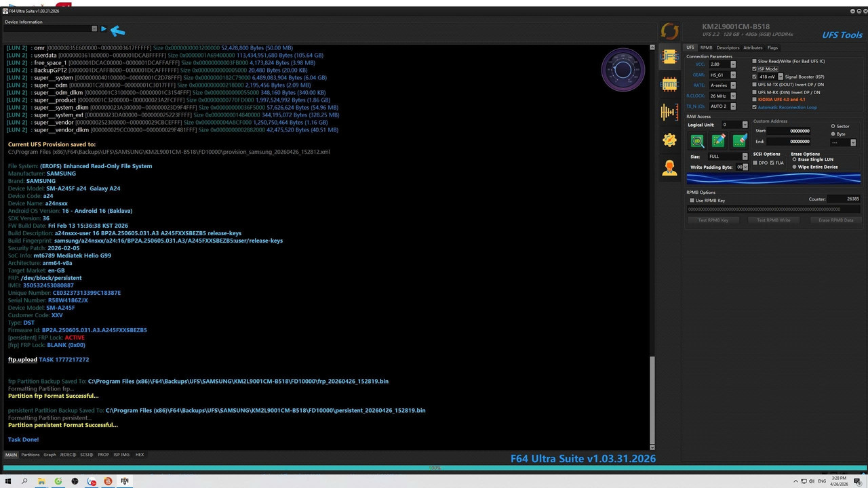Toggle the DPO SCSI option
This screenshot has width=868, height=488.
[756, 163]
